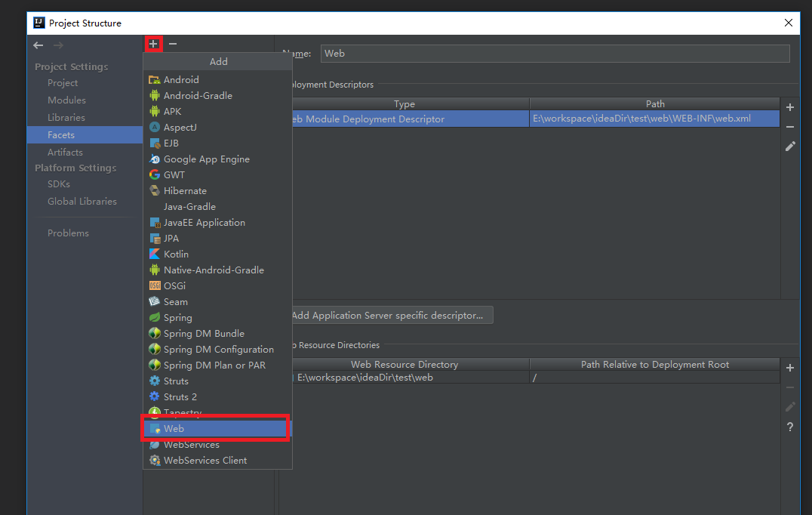
Task: Choose OSGi facet entry
Action: pyautogui.click(x=217, y=286)
